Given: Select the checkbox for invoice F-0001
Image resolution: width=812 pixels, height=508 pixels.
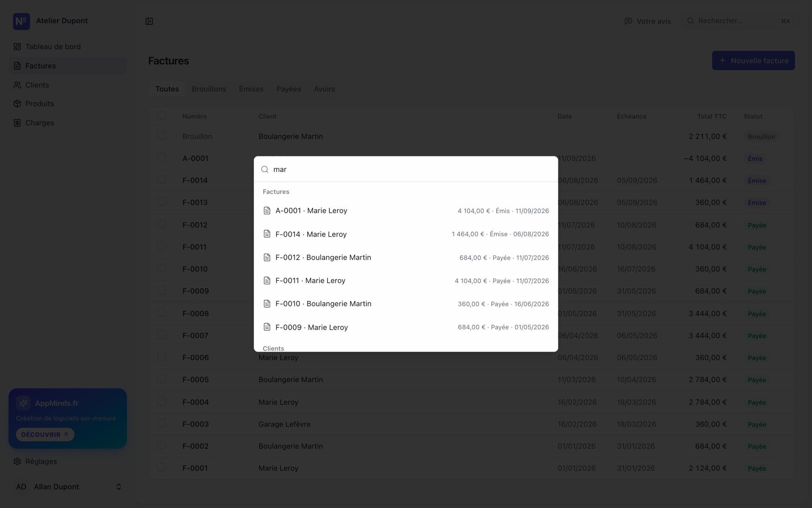Looking at the screenshot, I should point(161,467).
